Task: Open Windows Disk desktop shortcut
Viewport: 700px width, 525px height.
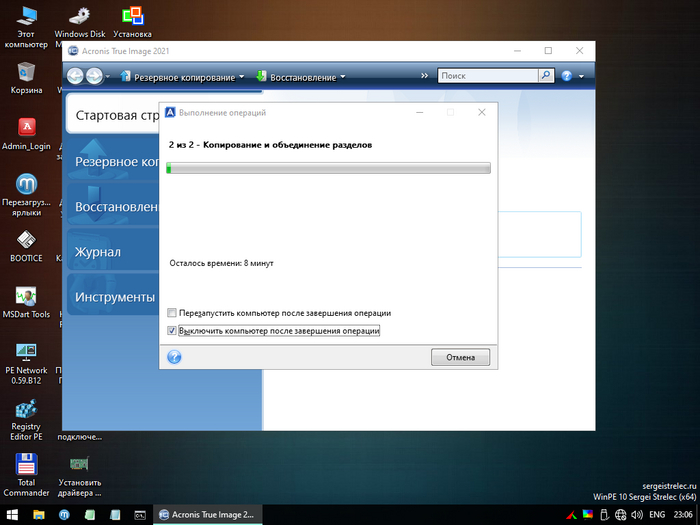Action: (x=80, y=22)
